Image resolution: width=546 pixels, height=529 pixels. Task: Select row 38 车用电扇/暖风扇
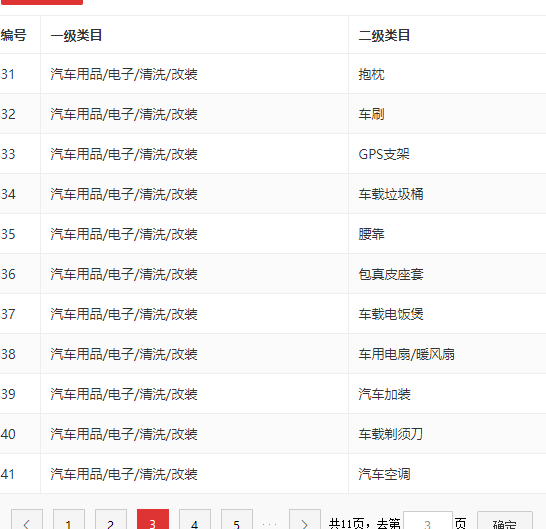point(273,354)
